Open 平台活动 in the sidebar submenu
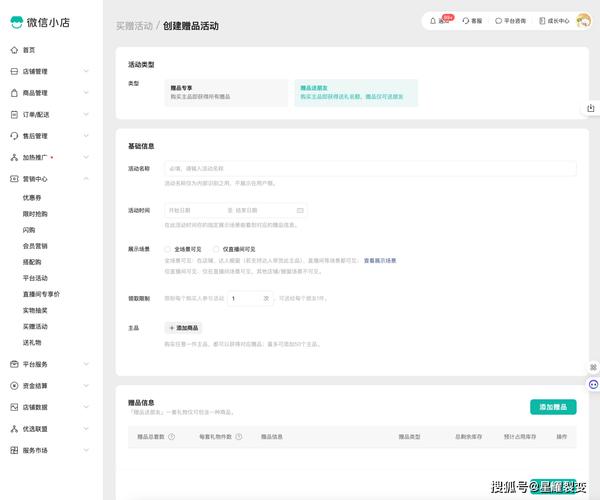 tap(35, 278)
